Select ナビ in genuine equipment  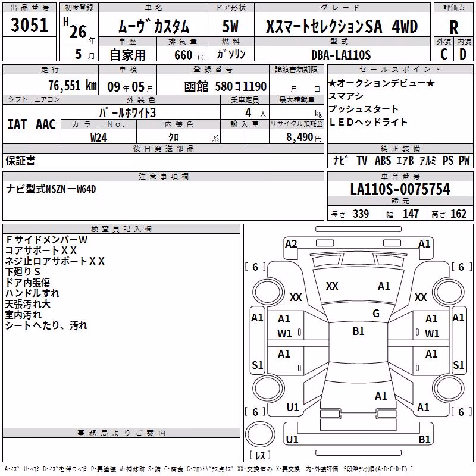(x=340, y=161)
